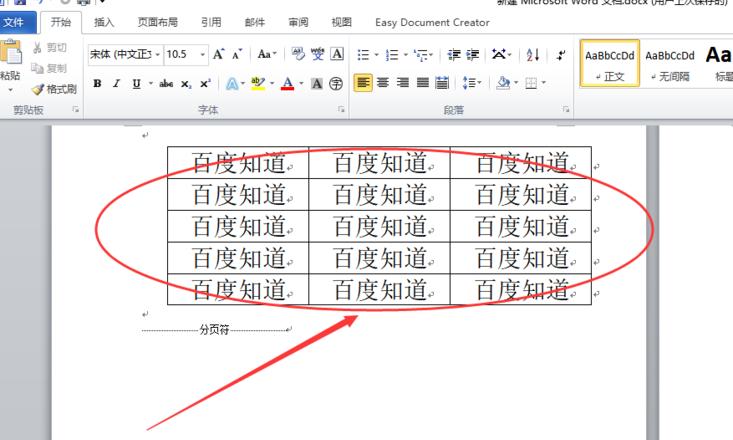Viewport: 733px width, 440px height.
Task: Click the Grow Font icon
Action: coord(218,54)
